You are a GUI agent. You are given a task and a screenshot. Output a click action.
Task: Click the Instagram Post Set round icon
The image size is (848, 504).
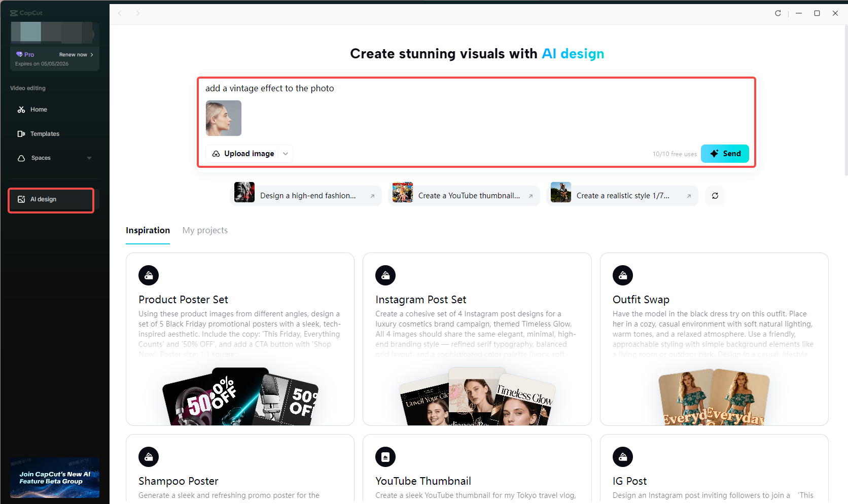385,275
